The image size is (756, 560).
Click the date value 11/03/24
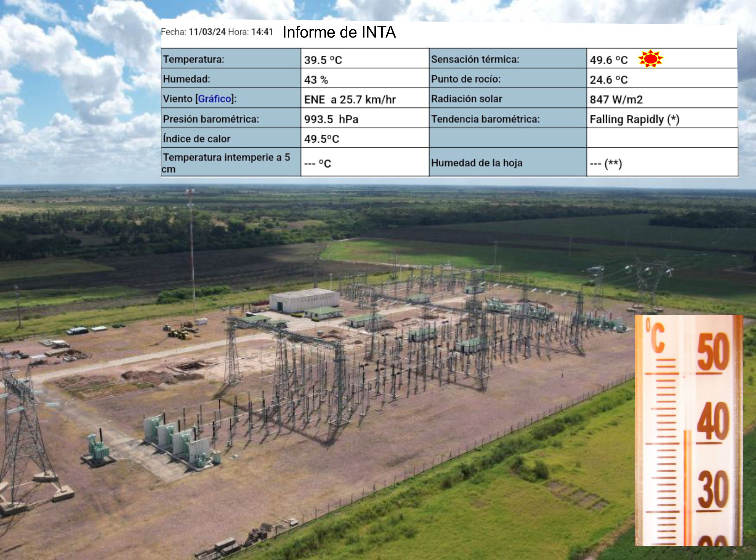tap(207, 32)
